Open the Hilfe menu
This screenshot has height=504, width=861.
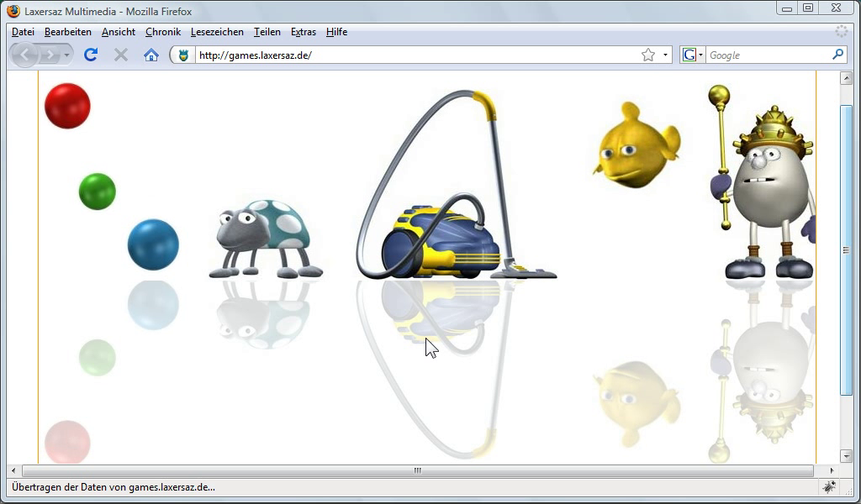[x=336, y=32]
